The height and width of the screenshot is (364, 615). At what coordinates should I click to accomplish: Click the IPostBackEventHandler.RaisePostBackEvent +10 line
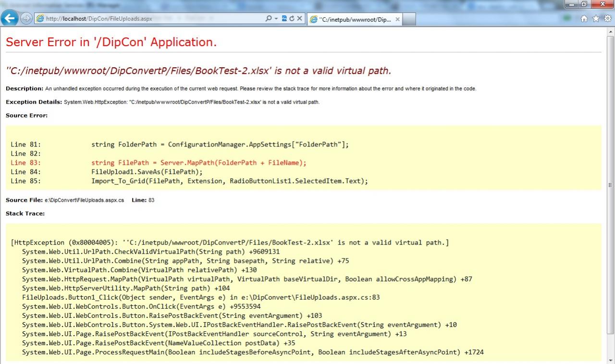point(239,325)
